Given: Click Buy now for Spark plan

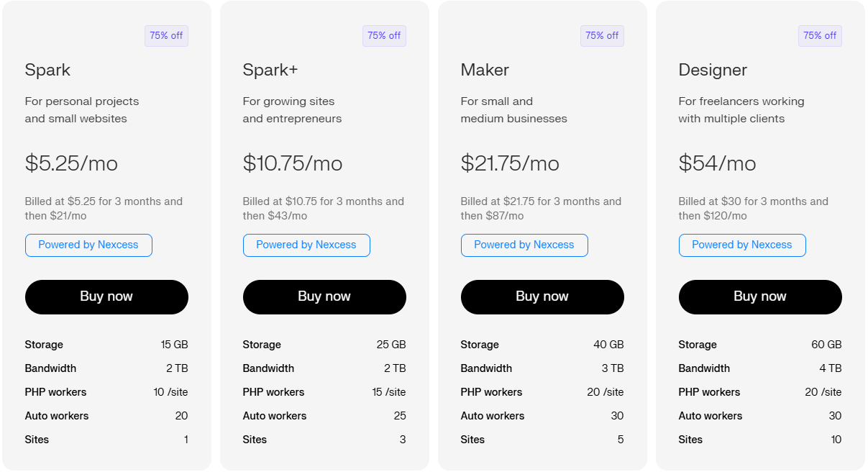Looking at the screenshot, I should pyautogui.click(x=106, y=296).
